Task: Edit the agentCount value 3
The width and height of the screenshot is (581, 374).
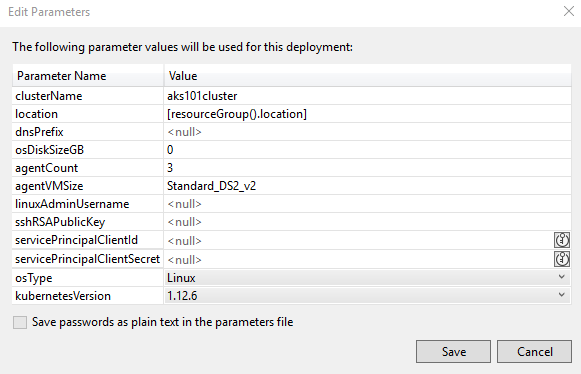Action: (367, 168)
